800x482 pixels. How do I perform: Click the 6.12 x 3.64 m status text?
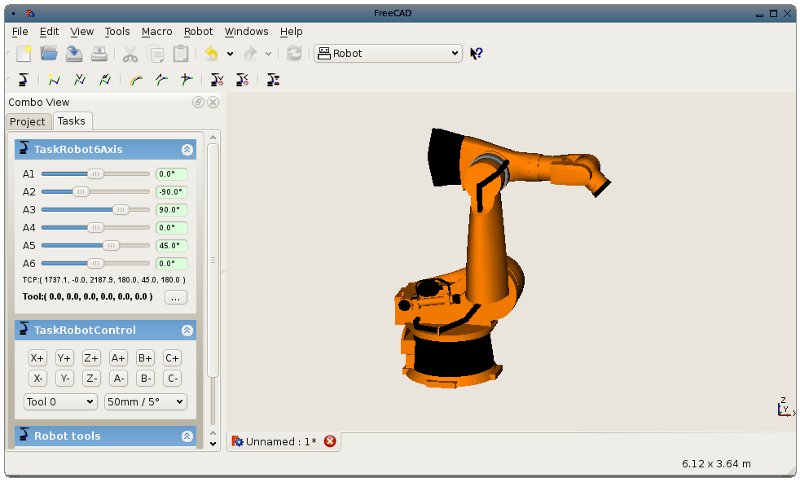point(716,464)
